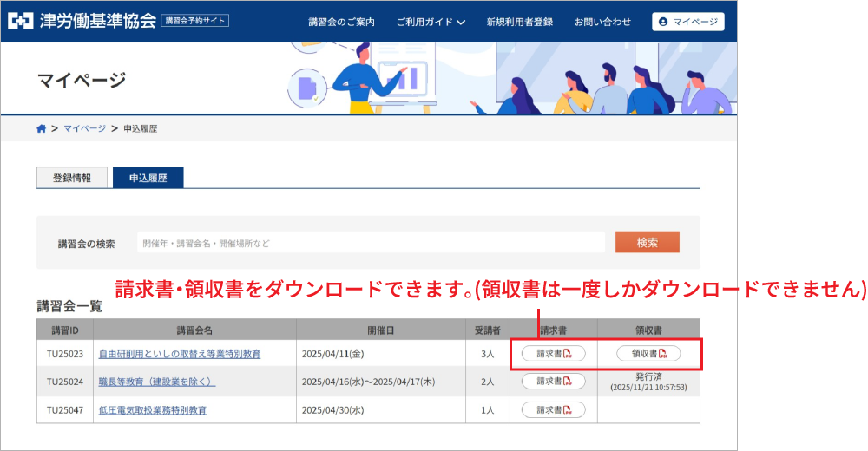868x451 pixels.
Task: Download 請求書 PDF for TU25023
Action: [553, 353]
